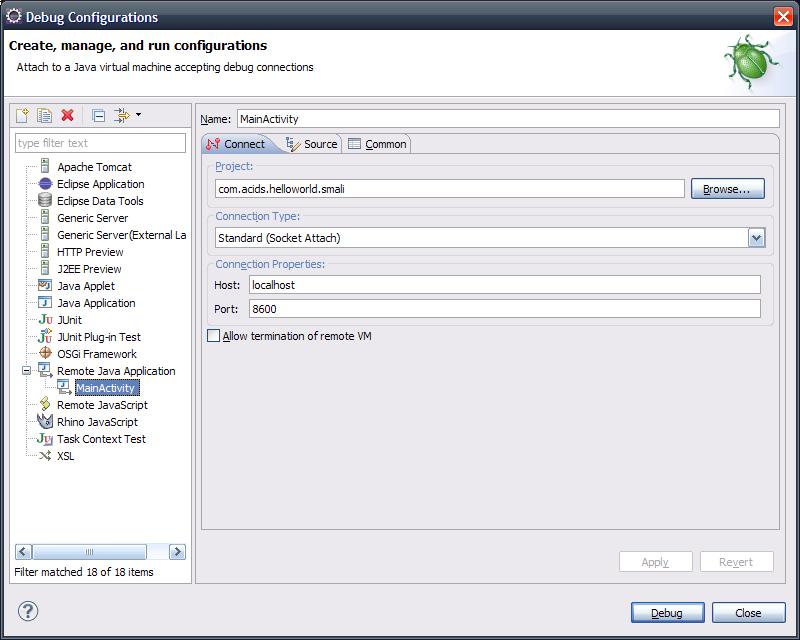The image size is (800, 640).
Task: Click the Remote JavaScript icon
Action: pyautogui.click(x=45, y=404)
